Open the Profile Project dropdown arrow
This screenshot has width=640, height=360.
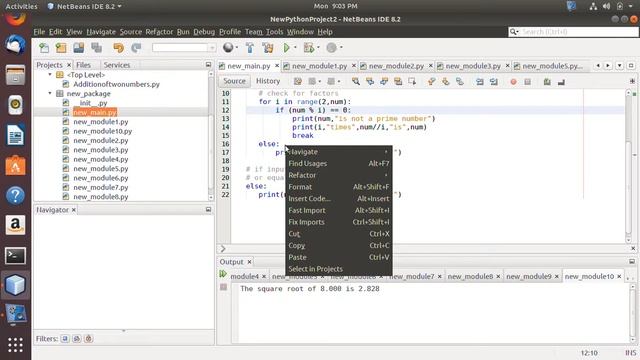(x=341, y=48)
